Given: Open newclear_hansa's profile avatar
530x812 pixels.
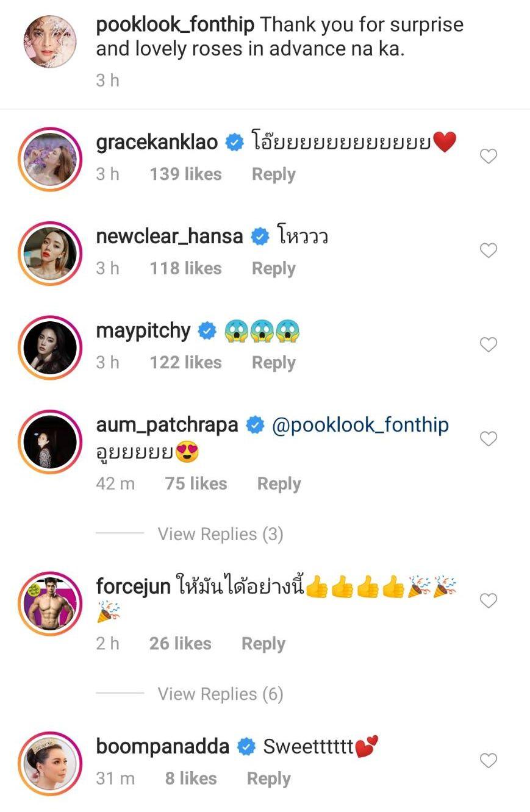Looking at the screenshot, I should (50, 252).
